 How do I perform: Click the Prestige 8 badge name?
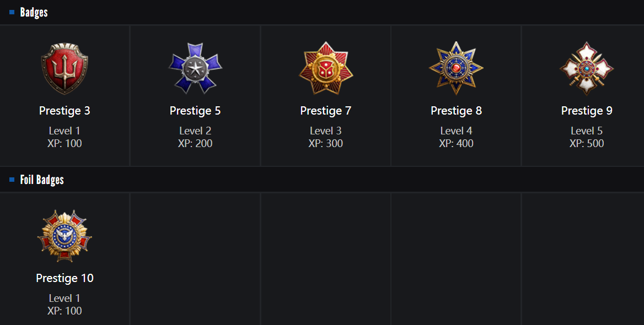[x=456, y=111]
